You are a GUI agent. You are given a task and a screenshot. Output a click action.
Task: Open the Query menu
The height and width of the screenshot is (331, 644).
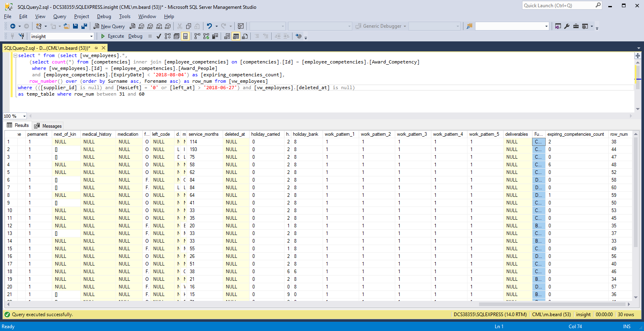pos(59,16)
